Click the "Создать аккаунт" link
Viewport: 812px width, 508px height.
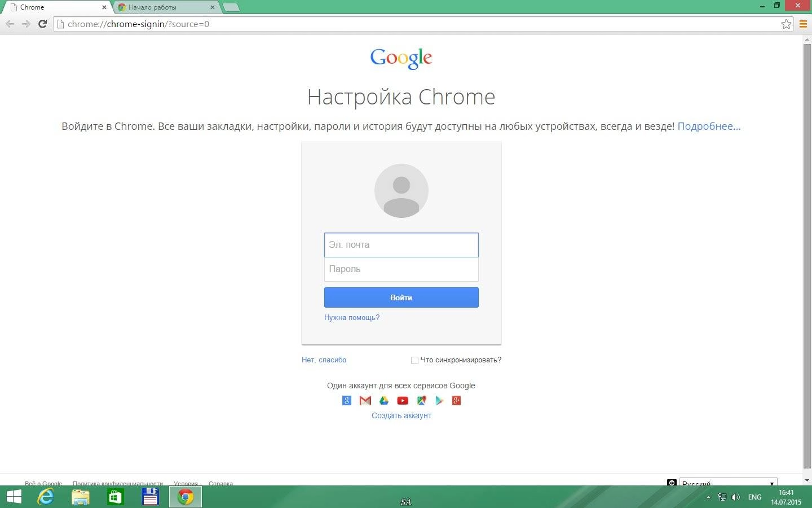401,415
